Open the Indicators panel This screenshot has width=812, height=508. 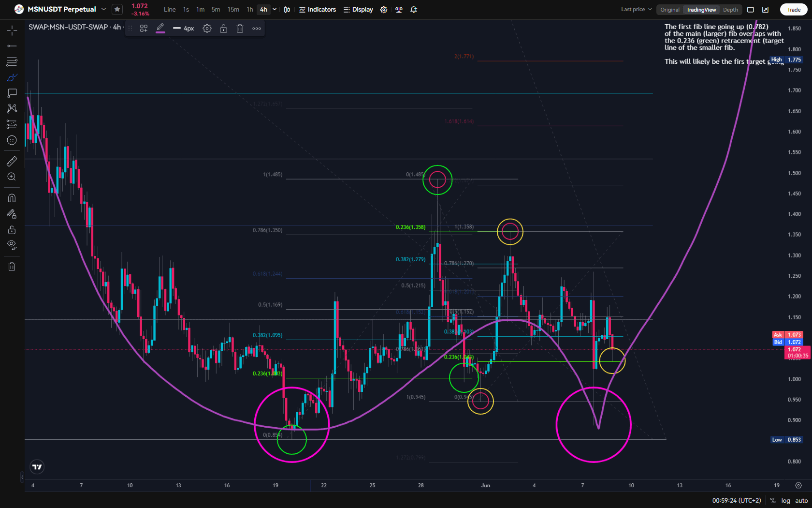(318, 9)
